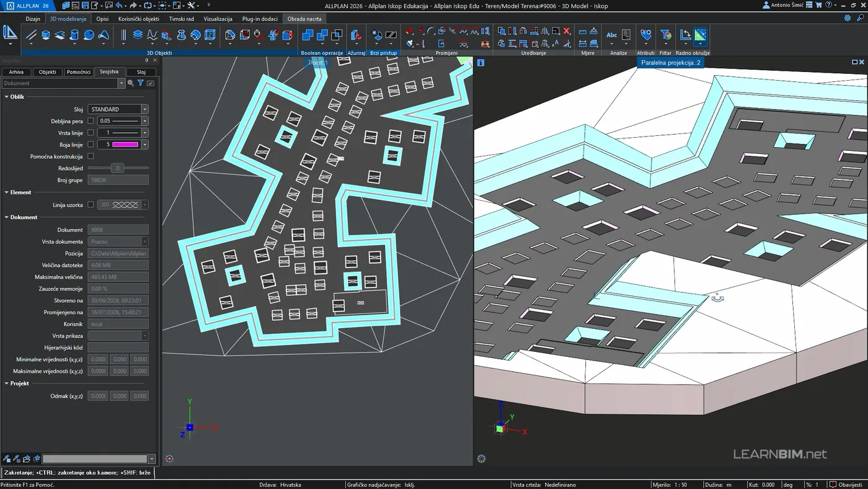Click the Union boolean operation icon
This screenshot has height=489, width=868.
click(307, 35)
